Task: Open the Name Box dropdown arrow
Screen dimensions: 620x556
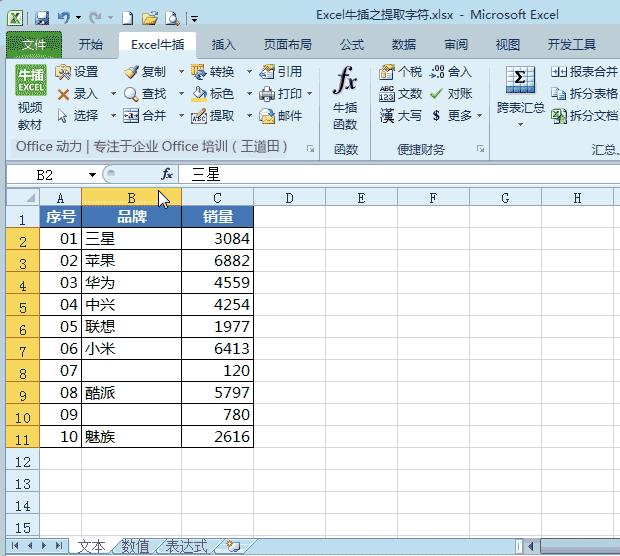Action: point(92,175)
